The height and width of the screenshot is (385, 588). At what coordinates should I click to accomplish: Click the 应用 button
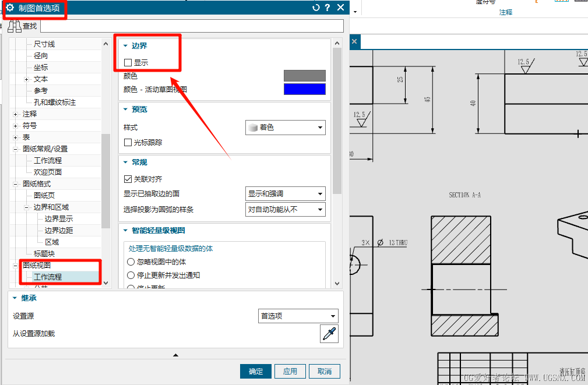tap(290, 371)
